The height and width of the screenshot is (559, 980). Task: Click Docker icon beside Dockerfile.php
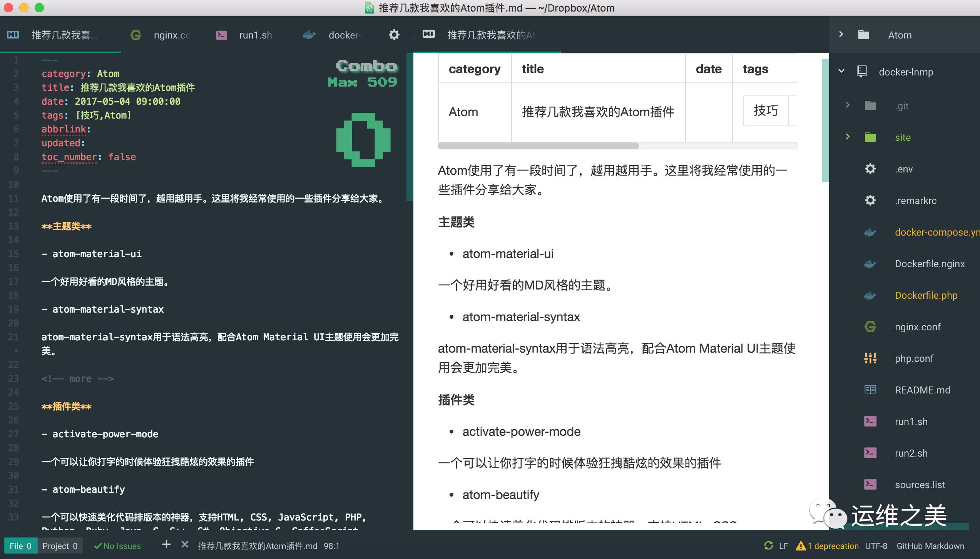870,295
